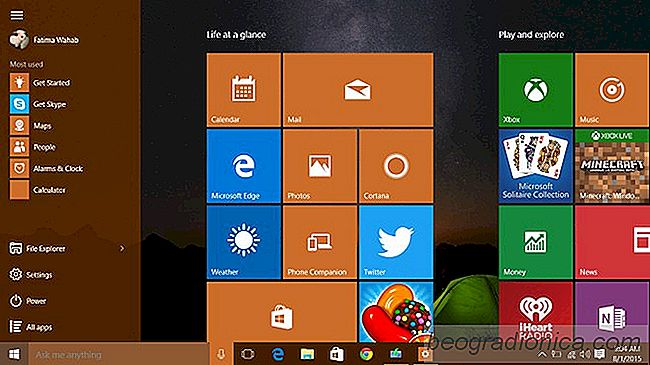
Task: Open the Calendar tile
Action: tap(244, 90)
